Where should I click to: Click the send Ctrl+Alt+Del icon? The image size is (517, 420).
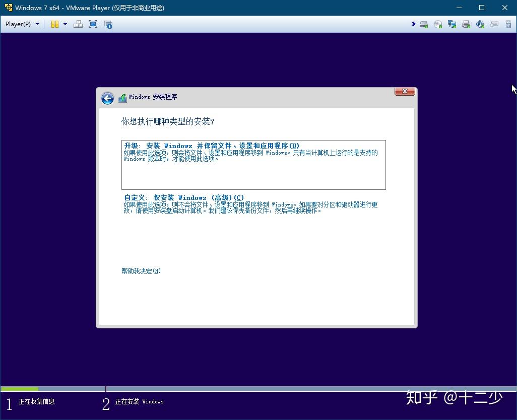pyautogui.click(x=78, y=24)
